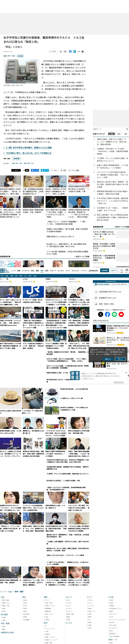Image resolution: width=129 pixels, height=644 pixels.
Task: Click the green LINE icon in the follow section
Action: 114,314
